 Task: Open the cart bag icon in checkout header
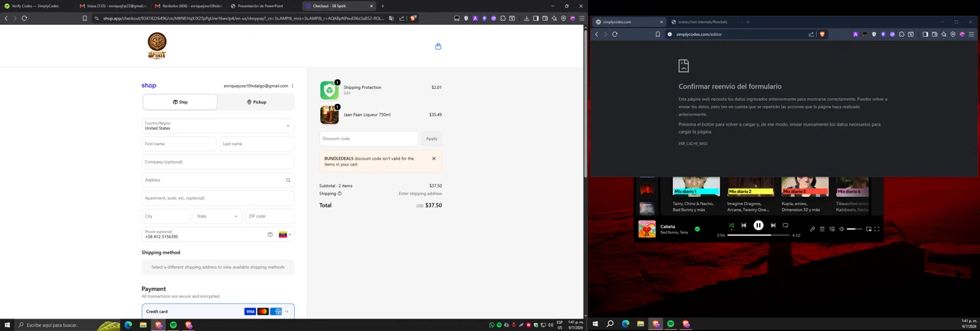(x=438, y=46)
